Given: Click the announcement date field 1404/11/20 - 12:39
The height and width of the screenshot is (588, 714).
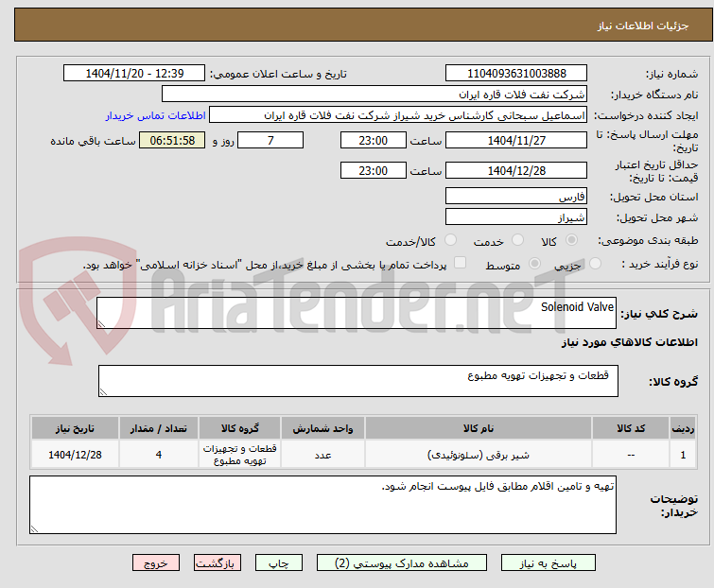Looking at the screenshot, I should 134,73.
